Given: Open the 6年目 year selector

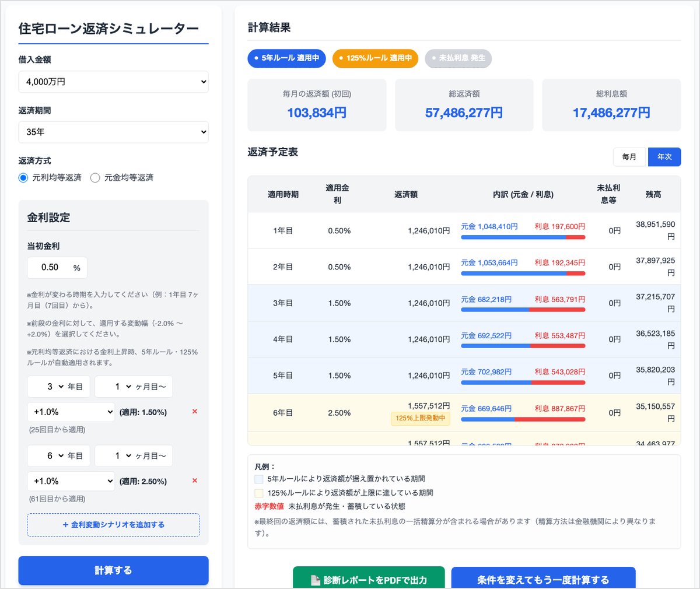Looking at the screenshot, I should 58,456.
